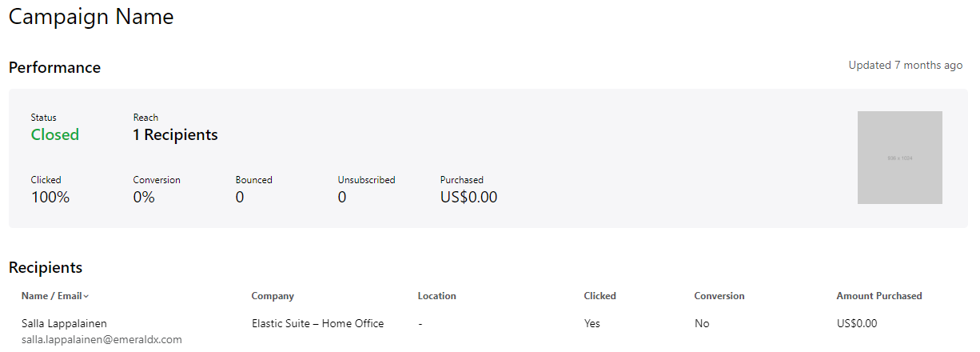
Task: Click the 0% Conversion metric
Action: (x=144, y=197)
